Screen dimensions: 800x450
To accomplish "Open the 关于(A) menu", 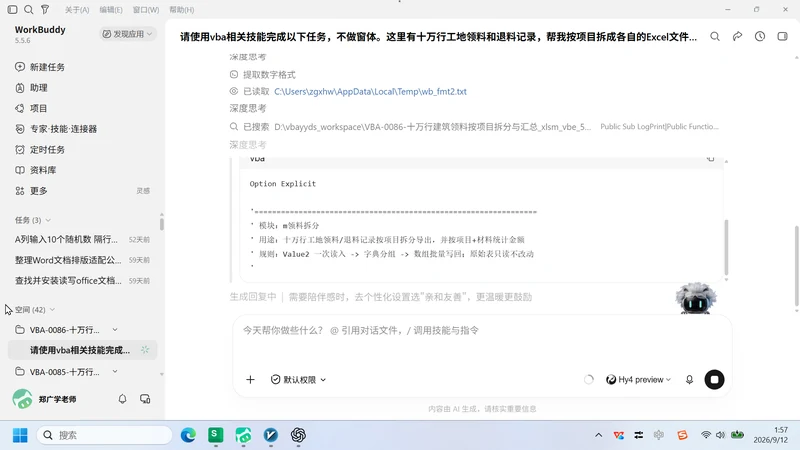I will (x=77, y=10).
